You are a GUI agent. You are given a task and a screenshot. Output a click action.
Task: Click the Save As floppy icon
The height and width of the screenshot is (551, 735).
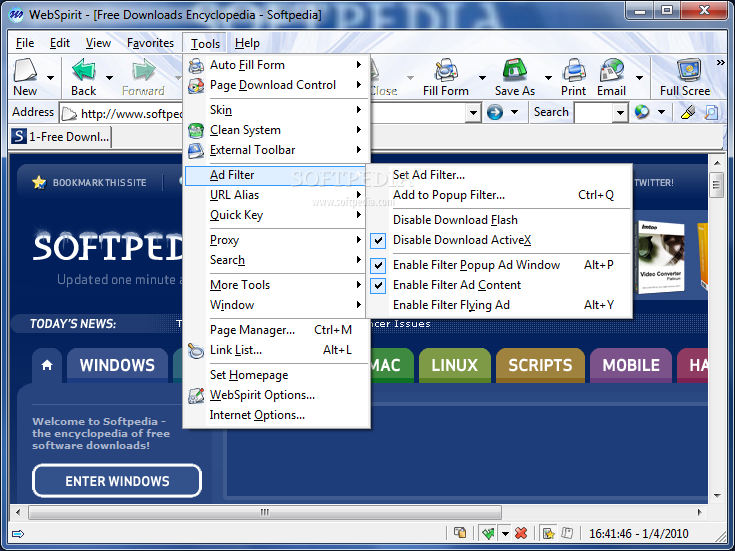pos(515,70)
